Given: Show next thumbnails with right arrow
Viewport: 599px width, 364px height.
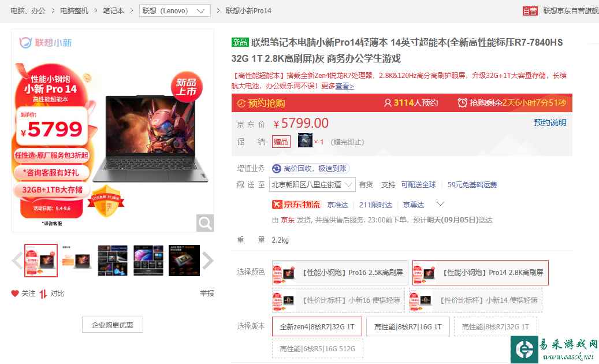Looking at the screenshot, I should pos(207,261).
